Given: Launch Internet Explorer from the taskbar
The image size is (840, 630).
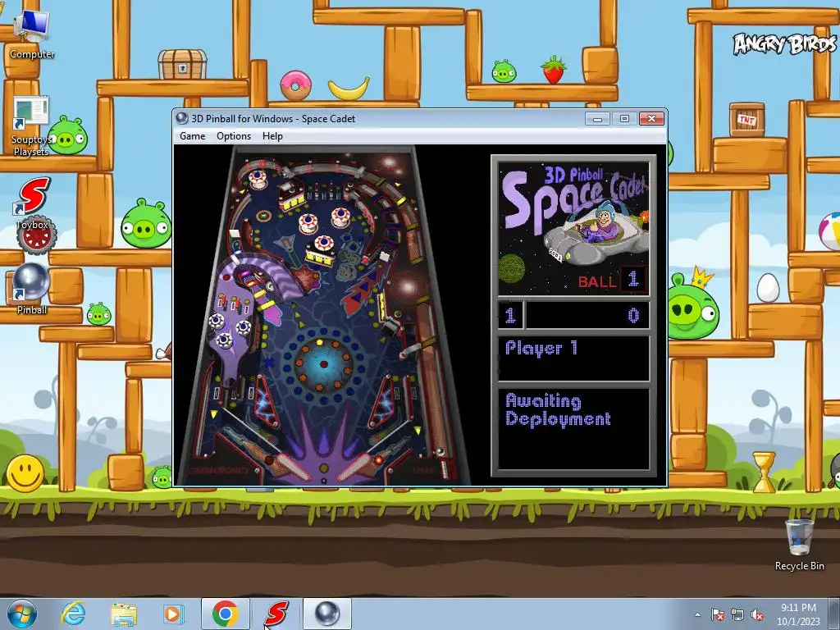Looking at the screenshot, I should pyautogui.click(x=73, y=614).
